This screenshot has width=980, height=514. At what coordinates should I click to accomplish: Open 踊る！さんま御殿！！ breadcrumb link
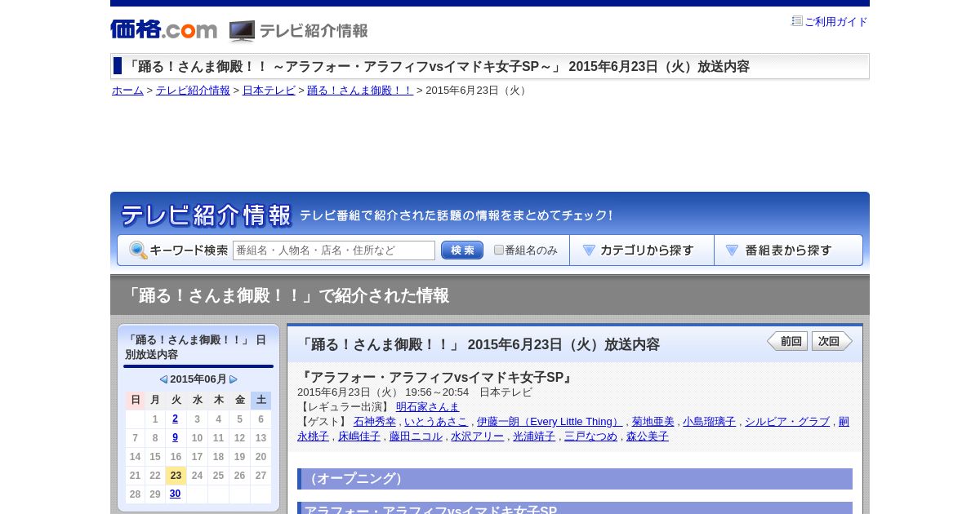click(x=360, y=91)
